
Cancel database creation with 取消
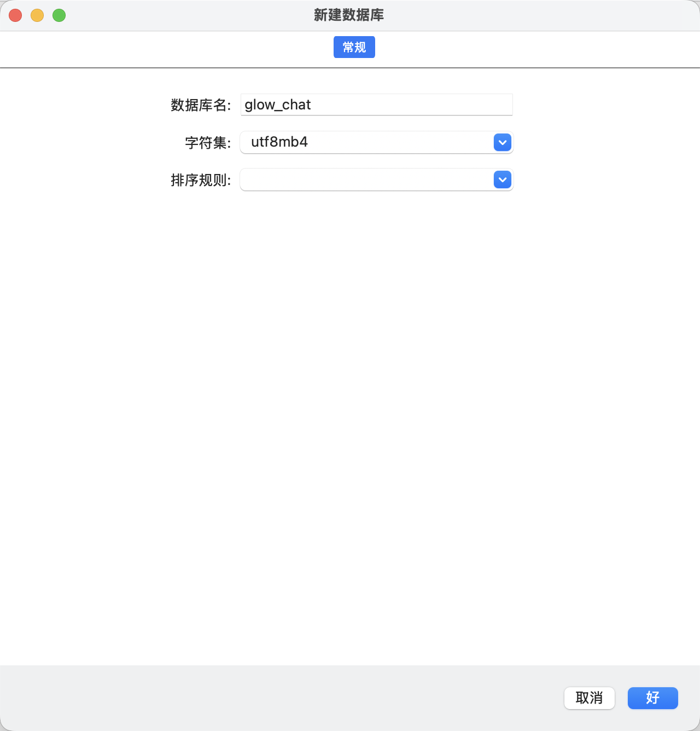click(x=589, y=698)
